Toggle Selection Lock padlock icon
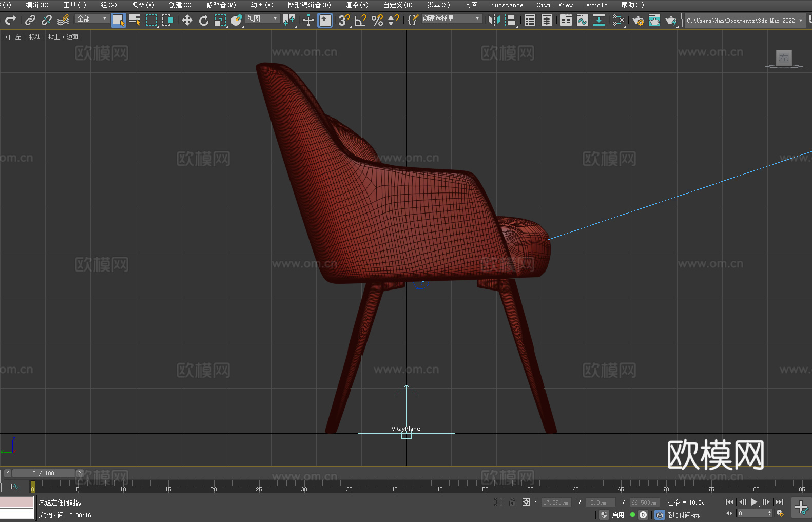 pyautogui.click(x=512, y=502)
